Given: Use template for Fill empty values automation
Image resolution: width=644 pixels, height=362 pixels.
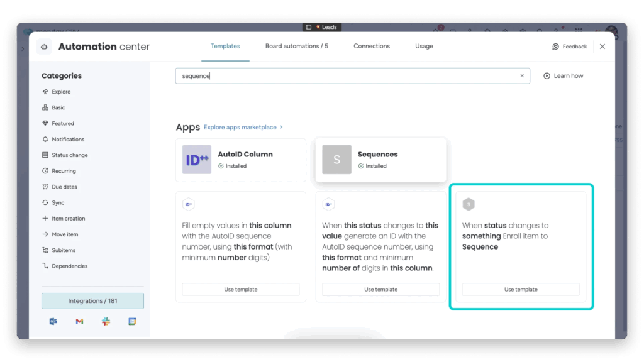Looking at the screenshot, I should tap(240, 290).
